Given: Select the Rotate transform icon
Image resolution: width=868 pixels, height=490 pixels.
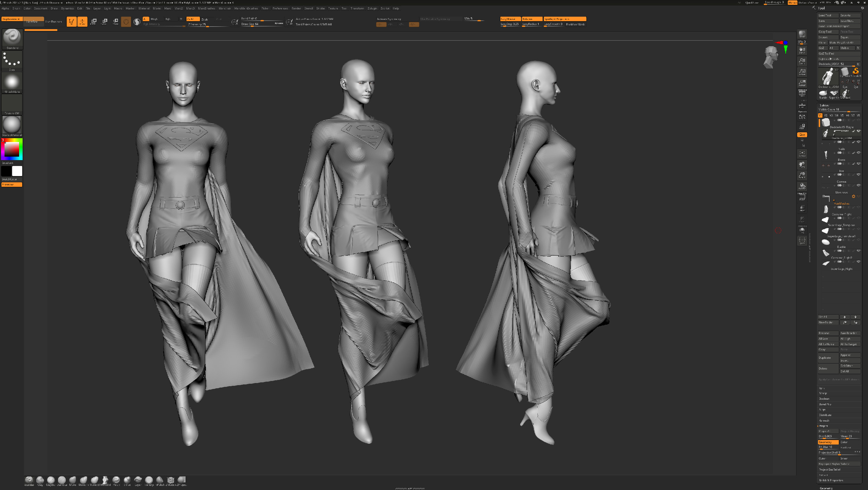Looking at the screenshot, I should pyautogui.click(x=116, y=22).
